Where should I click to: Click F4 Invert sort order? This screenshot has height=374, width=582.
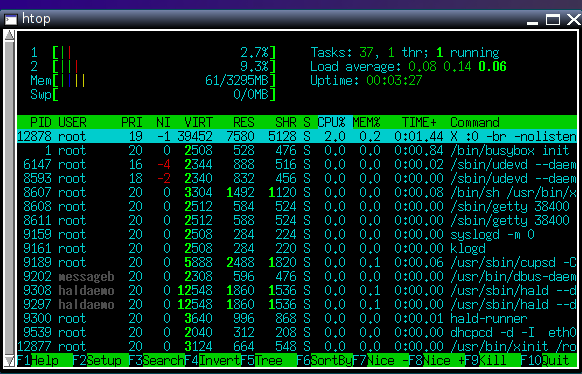(213, 360)
